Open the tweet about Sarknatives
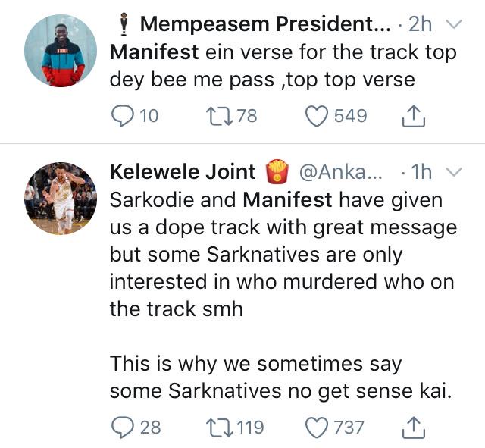The image size is (485, 448). click(283, 295)
